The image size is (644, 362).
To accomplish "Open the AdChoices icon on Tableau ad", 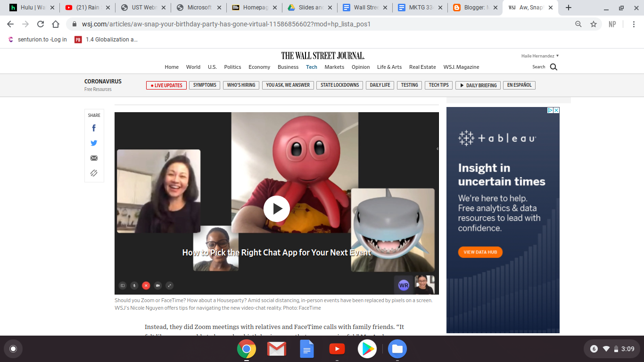I will click(x=550, y=110).
